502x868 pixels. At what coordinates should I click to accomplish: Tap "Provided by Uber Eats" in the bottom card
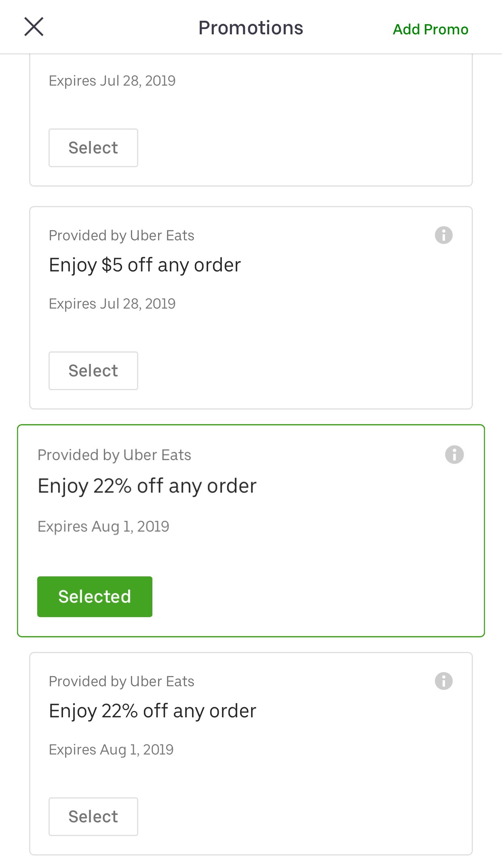[x=121, y=681]
